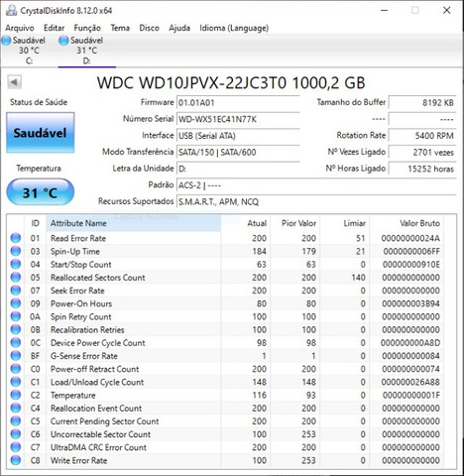Click the status orb for UltraDMA CRC Error Count
Image resolution: width=464 pixels, height=476 pixels.
pos(16,447)
